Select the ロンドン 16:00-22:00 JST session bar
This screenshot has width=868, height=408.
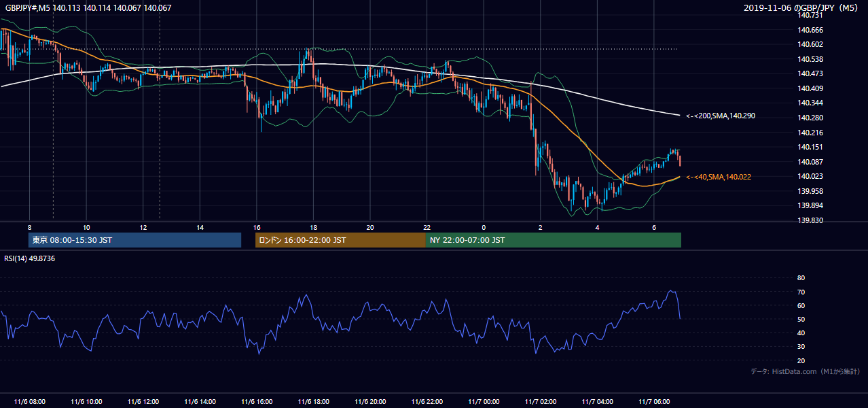tap(340, 240)
